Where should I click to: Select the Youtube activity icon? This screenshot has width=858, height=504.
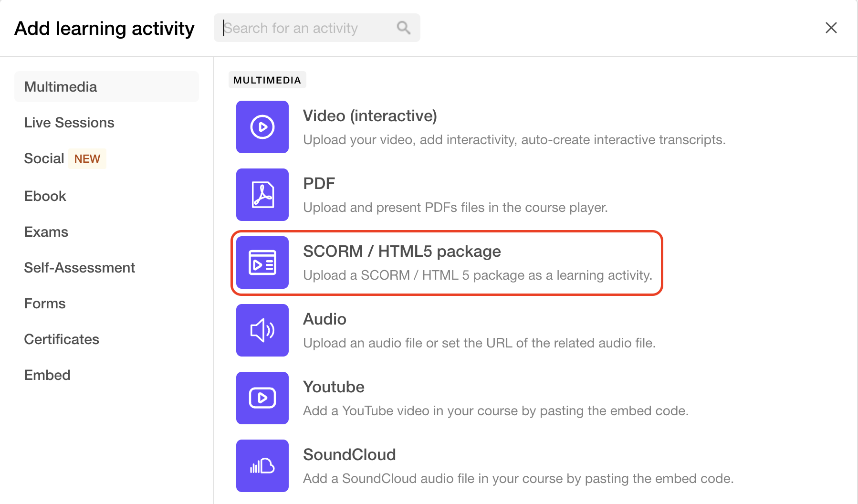[262, 398]
